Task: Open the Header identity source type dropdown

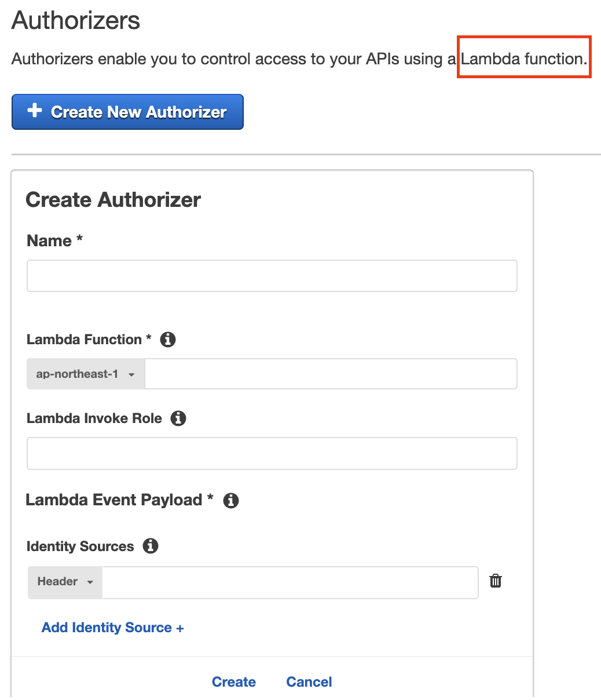Action: (x=65, y=582)
